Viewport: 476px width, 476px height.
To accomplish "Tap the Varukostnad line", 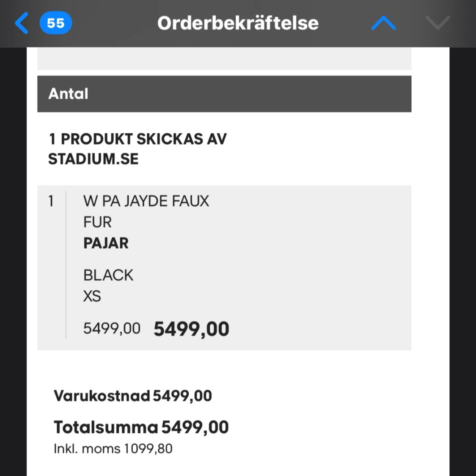I will [132, 396].
